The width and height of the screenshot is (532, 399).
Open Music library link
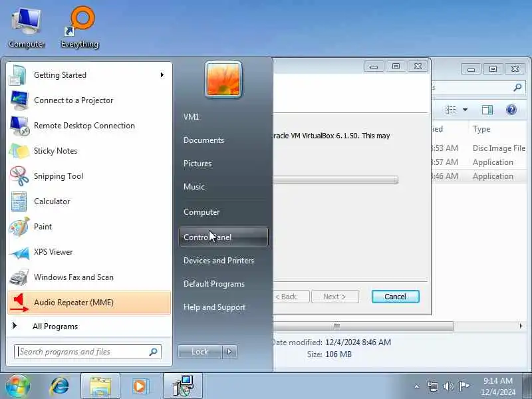[x=194, y=187]
